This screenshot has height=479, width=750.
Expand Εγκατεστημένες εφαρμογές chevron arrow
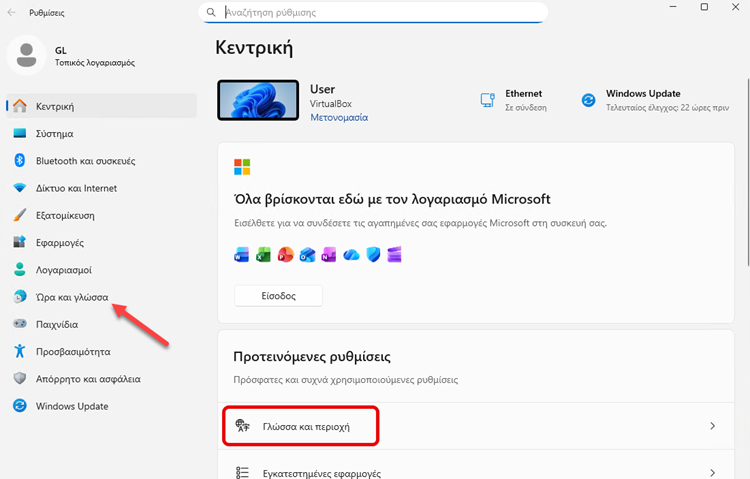(712, 472)
